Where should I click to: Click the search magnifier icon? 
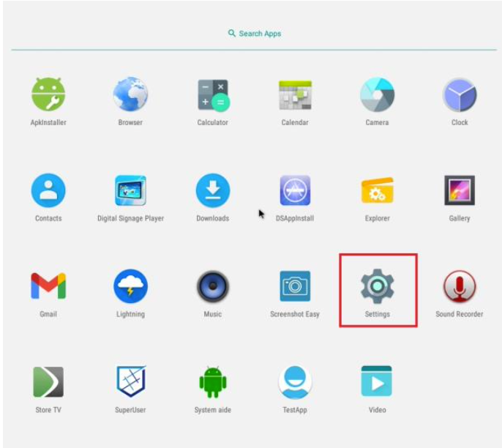click(x=232, y=33)
